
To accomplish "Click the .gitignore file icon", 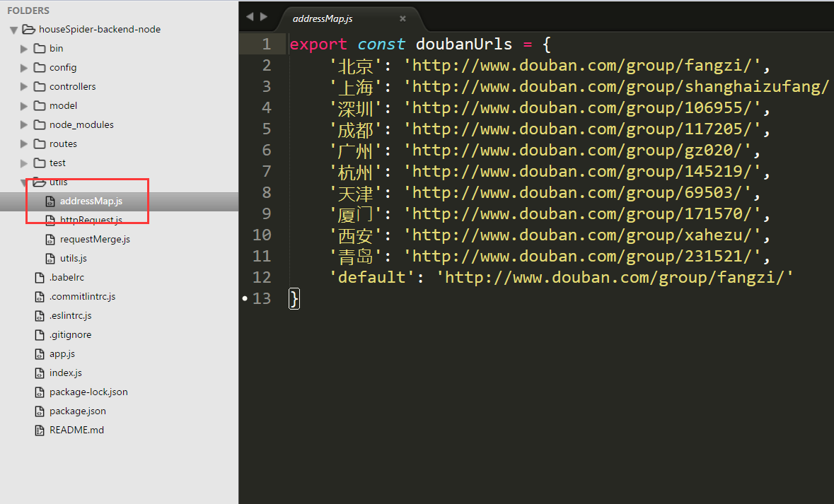I will point(40,335).
